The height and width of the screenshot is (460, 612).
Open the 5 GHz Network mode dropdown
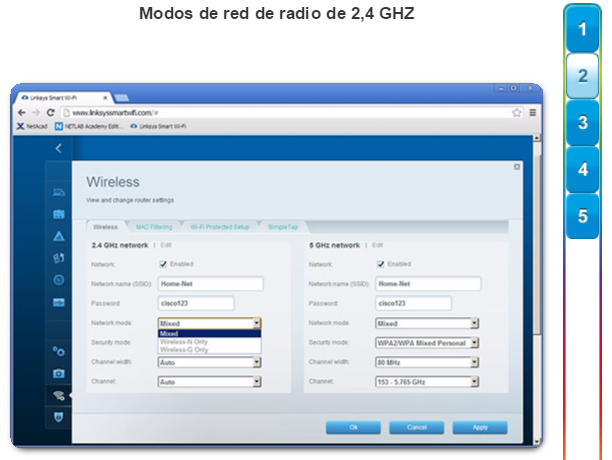pyautogui.click(x=427, y=323)
